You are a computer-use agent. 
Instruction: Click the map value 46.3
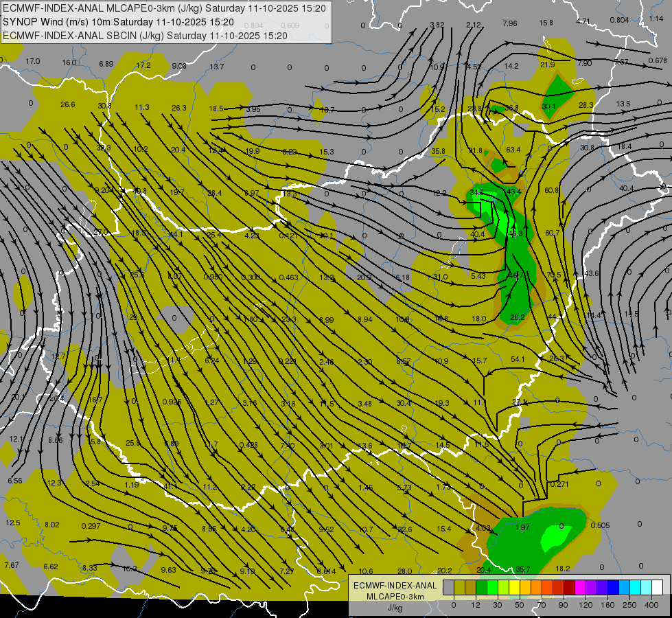click(515, 233)
